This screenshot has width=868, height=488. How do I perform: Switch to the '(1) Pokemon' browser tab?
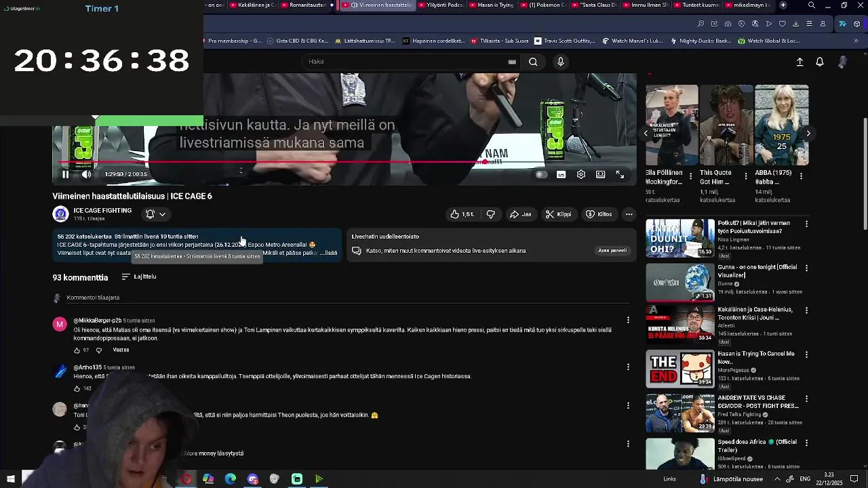[x=542, y=5]
